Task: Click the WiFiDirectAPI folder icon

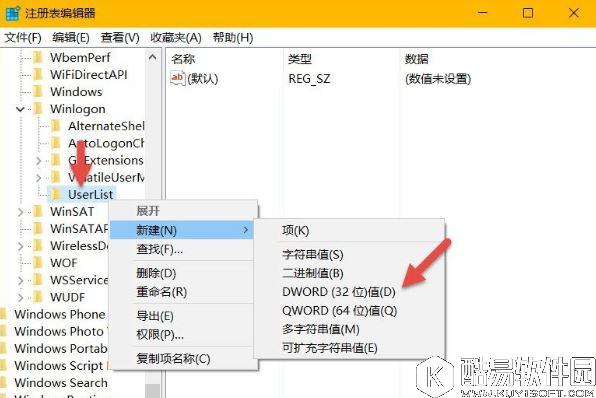Action: [38, 75]
